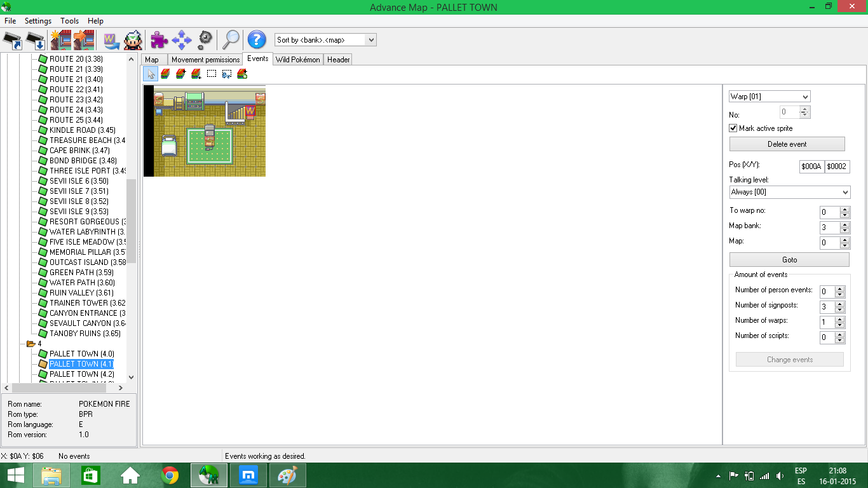The width and height of the screenshot is (868, 488).
Task: Click the dashed rectangle selection tool
Action: click(x=212, y=74)
